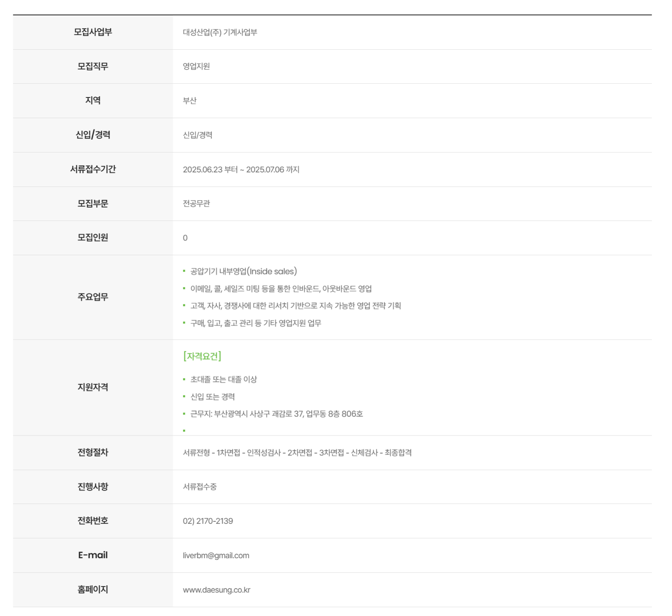This screenshot has width=672, height=616.
Task: Click the liverbm@gmail.com email address
Action: click(x=216, y=555)
